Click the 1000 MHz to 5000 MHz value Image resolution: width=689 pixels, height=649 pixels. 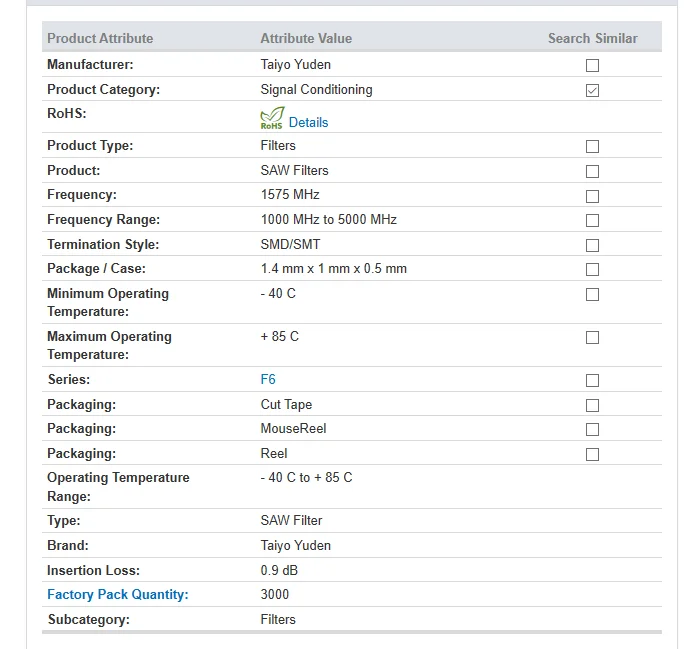coord(329,219)
